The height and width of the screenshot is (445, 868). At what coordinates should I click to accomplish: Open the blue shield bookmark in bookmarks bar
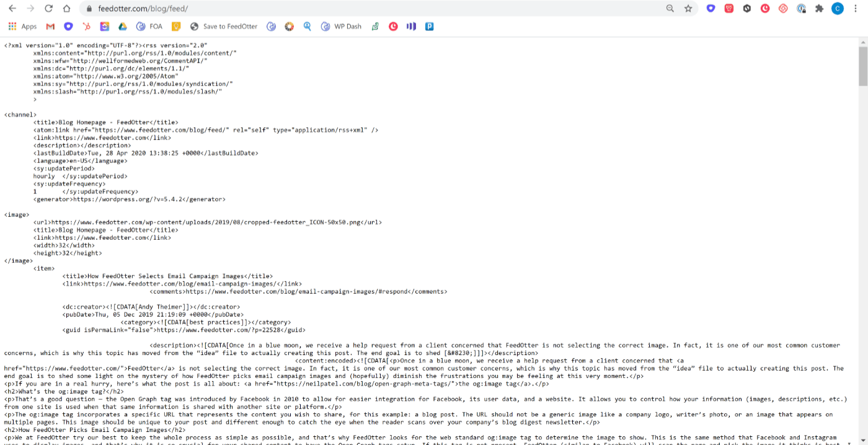pos(68,27)
